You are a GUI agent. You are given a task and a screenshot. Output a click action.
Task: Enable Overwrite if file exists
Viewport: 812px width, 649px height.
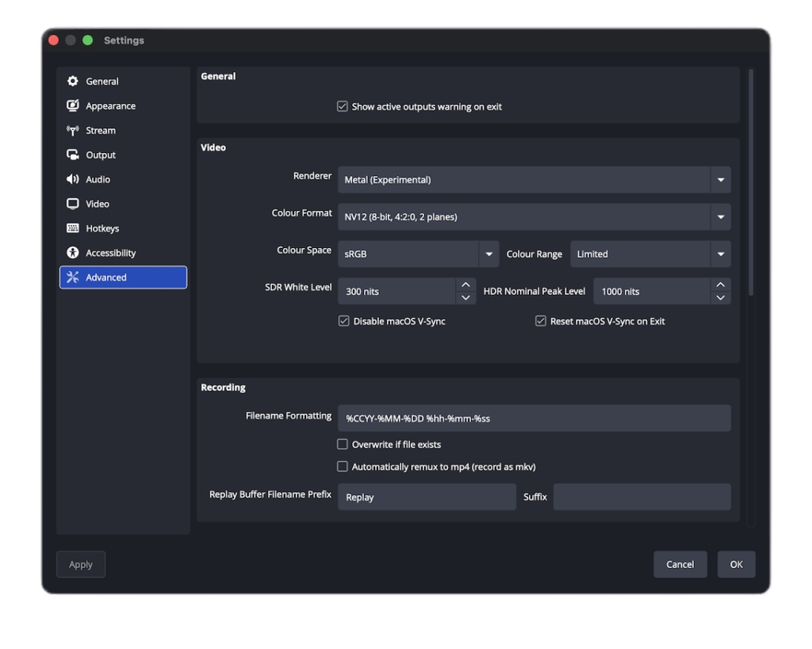[x=343, y=445]
